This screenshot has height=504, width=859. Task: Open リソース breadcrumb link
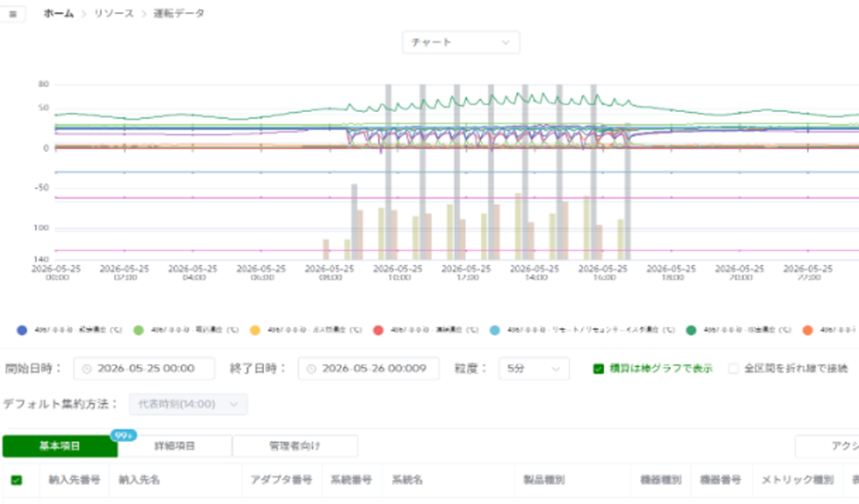point(113,14)
